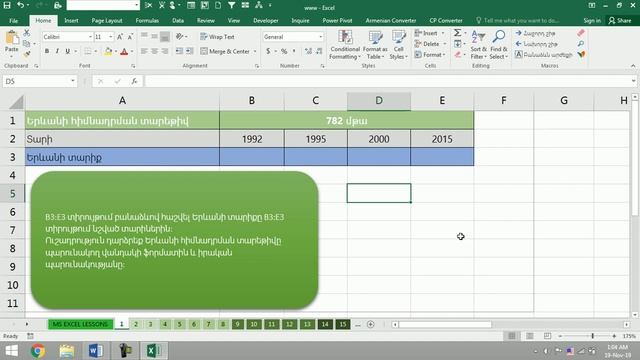
Task: Open the Name Box dropdown
Action: (x=73, y=81)
